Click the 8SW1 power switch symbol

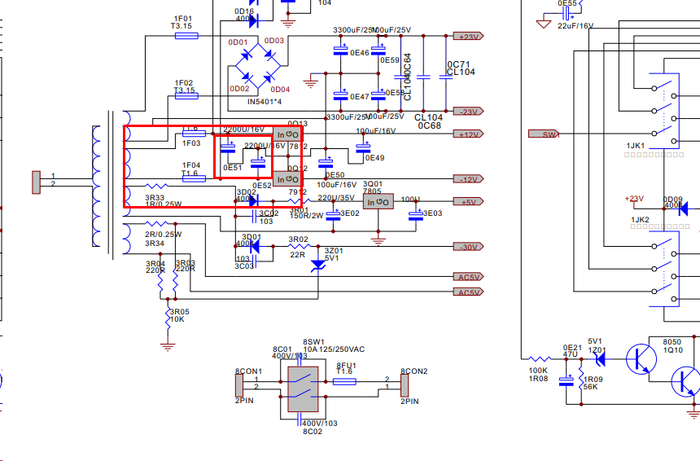point(303,389)
